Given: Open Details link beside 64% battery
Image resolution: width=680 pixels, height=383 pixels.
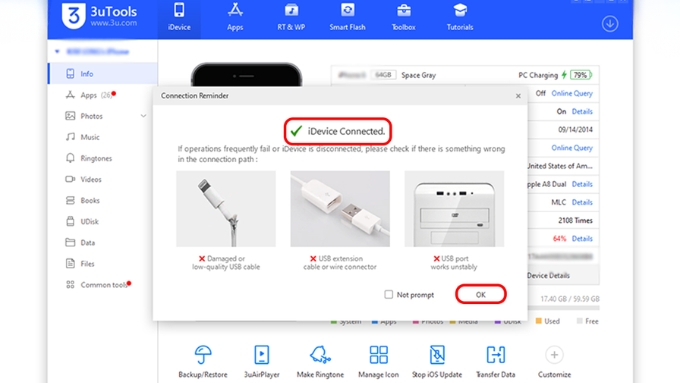Looking at the screenshot, I should [x=582, y=239].
